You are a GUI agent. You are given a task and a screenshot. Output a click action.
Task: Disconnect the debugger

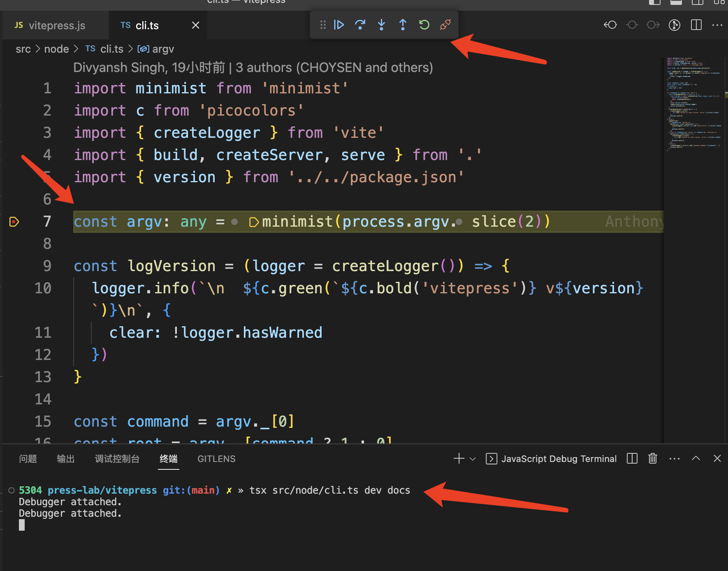445,25
